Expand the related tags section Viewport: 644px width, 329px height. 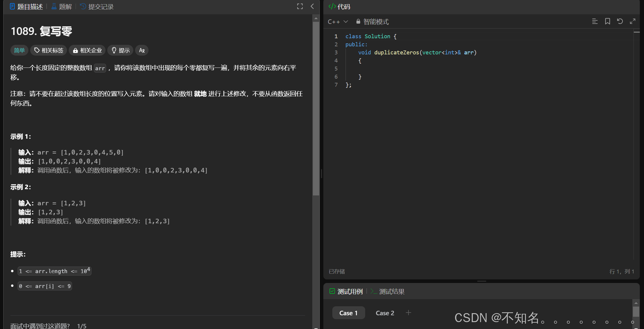point(48,50)
